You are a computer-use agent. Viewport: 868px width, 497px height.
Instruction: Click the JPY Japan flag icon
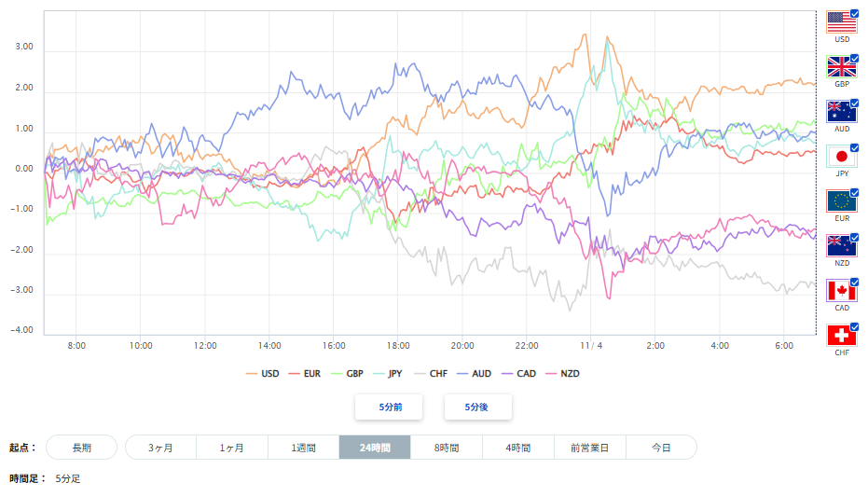pyautogui.click(x=841, y=157)
